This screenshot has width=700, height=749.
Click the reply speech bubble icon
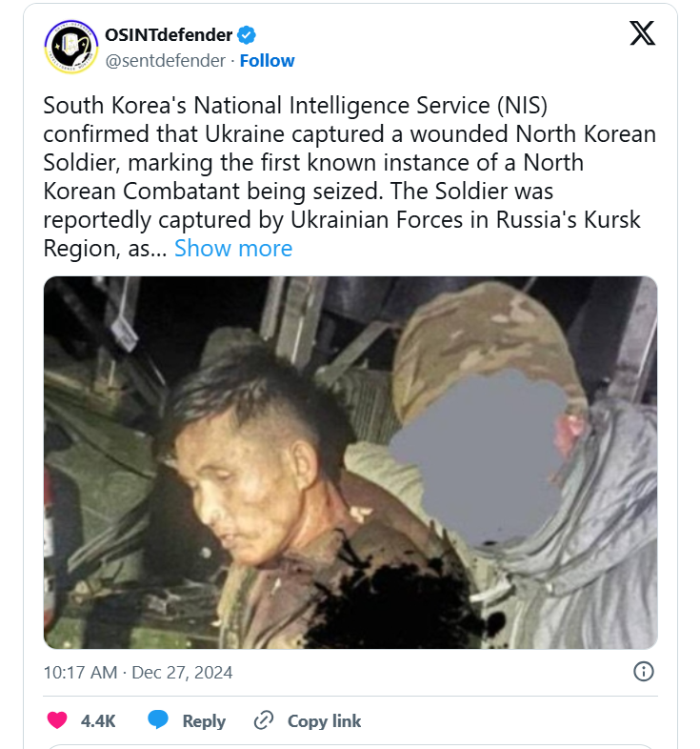(158, 720)
